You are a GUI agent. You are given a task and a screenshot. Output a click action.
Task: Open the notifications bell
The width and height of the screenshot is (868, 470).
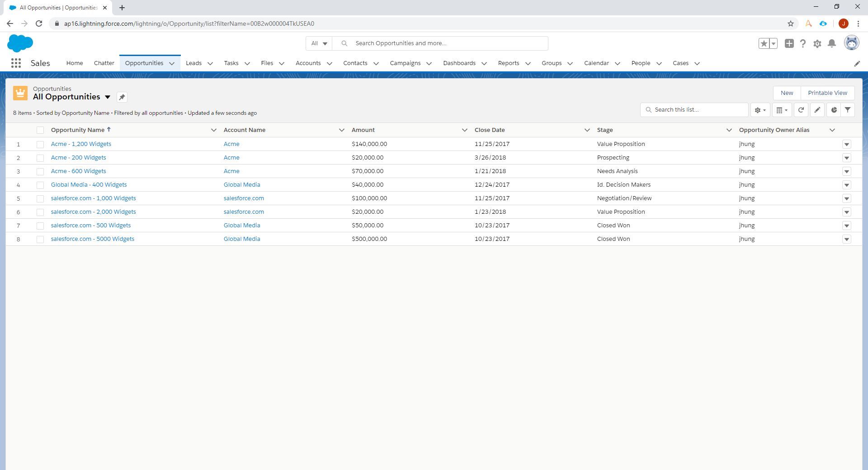[832, 43]
